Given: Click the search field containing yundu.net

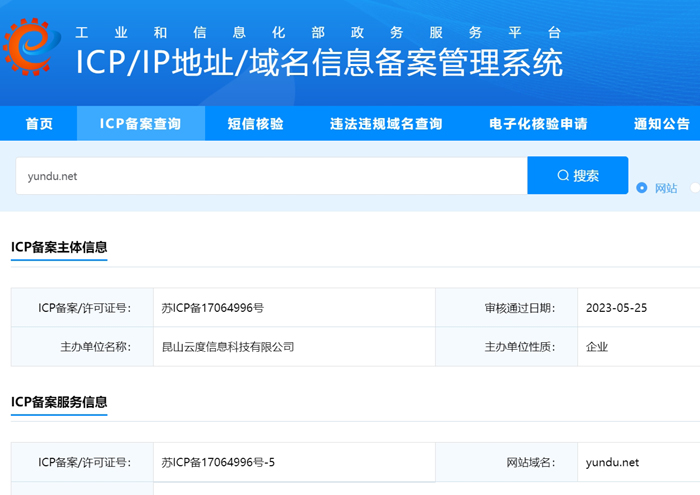Looking at the screenshot, I should [271, 176].
